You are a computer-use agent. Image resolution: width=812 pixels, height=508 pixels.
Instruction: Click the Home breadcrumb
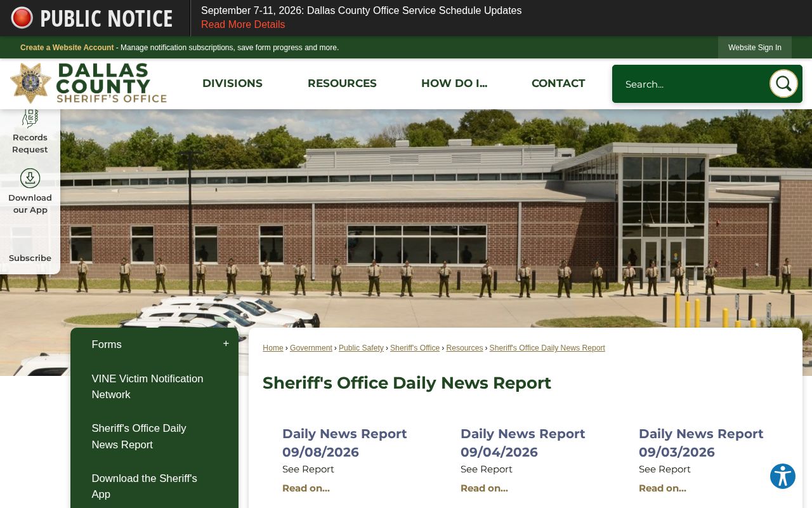[x=273, y=348]
